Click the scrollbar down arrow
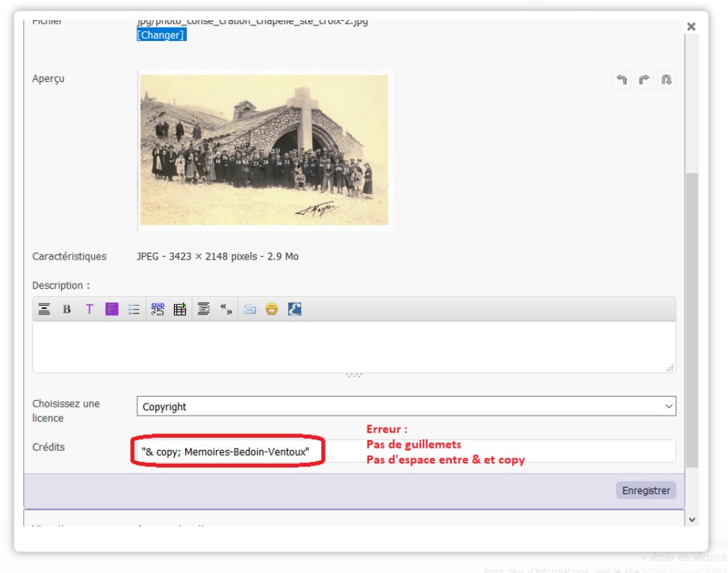Image resolution: width=728 pixels, height=573 pixels. [x=691, y=519]
